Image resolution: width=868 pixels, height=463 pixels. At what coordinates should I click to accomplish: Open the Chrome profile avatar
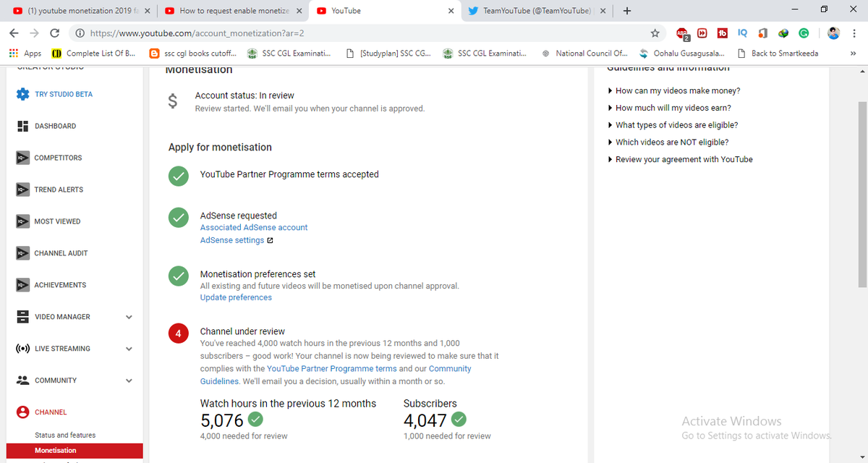834,33
